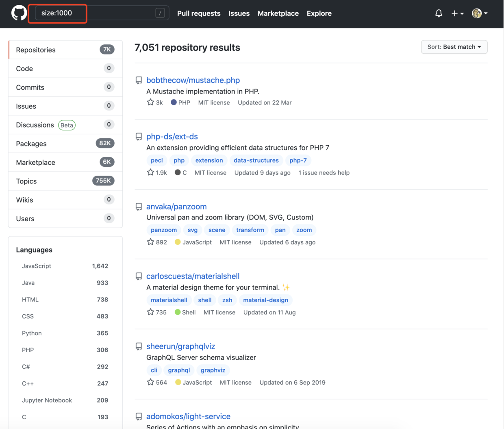The height and width of the screenshot is (429, 504).
Task: Open the notifications bell
Action: 439,13
